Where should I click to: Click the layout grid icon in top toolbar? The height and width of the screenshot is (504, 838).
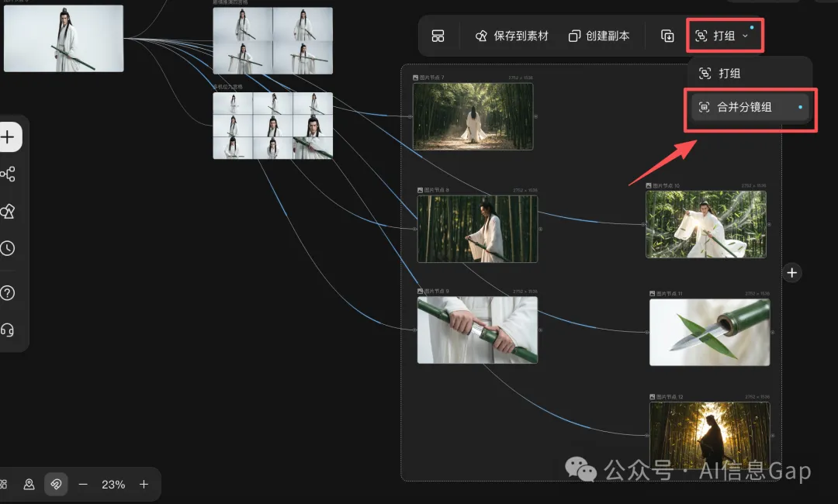[438, 36]
